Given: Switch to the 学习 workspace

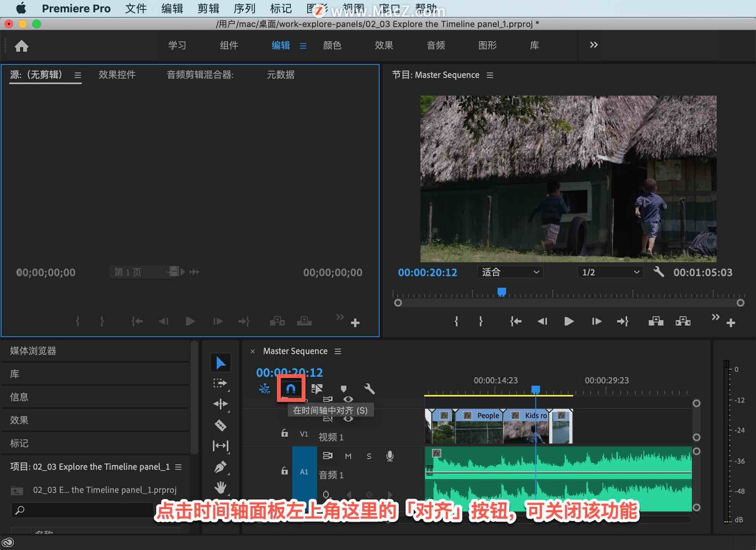Looking at the screenshot, I should (177, 45).
